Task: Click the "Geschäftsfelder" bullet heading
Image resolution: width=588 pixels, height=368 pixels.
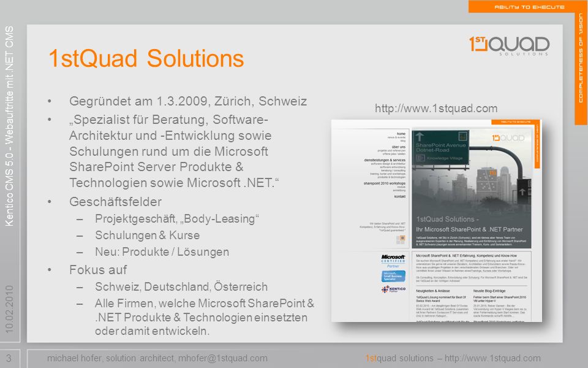Action: (116, 202)
